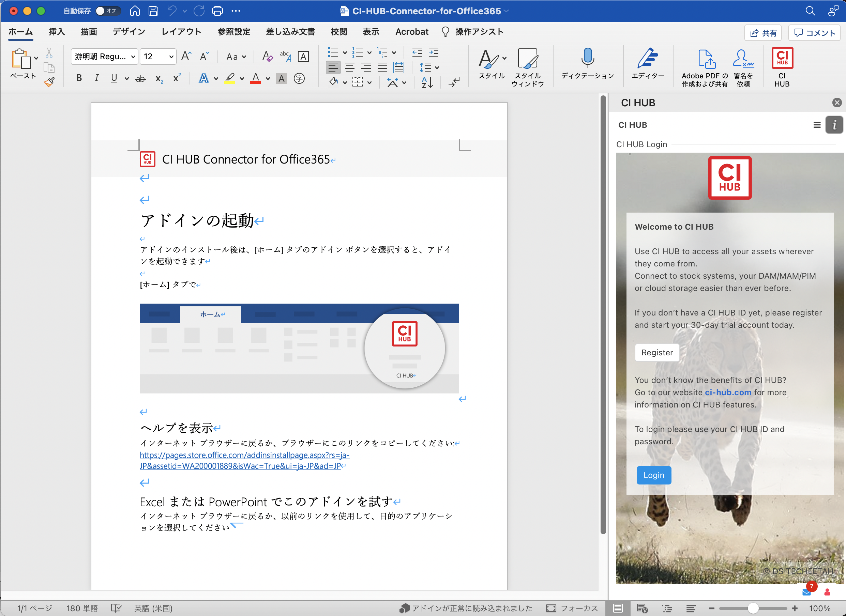Switch to the Draw tab

click(x=89, y=32)
